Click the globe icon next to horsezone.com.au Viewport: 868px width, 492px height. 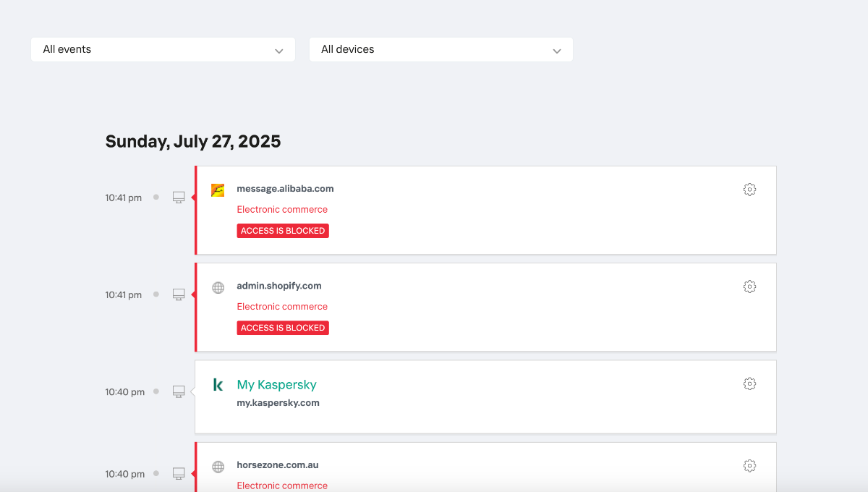[218, 467]
